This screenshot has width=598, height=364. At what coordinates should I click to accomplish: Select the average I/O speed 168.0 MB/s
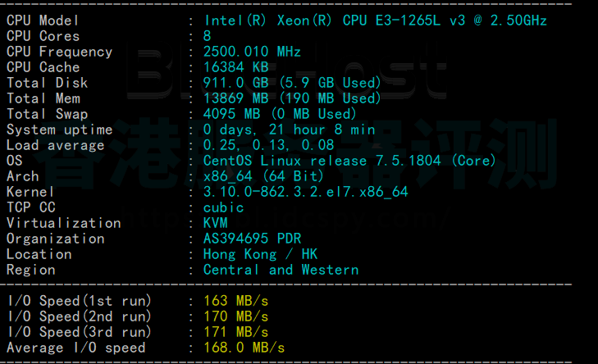click(x=244, y=348)
